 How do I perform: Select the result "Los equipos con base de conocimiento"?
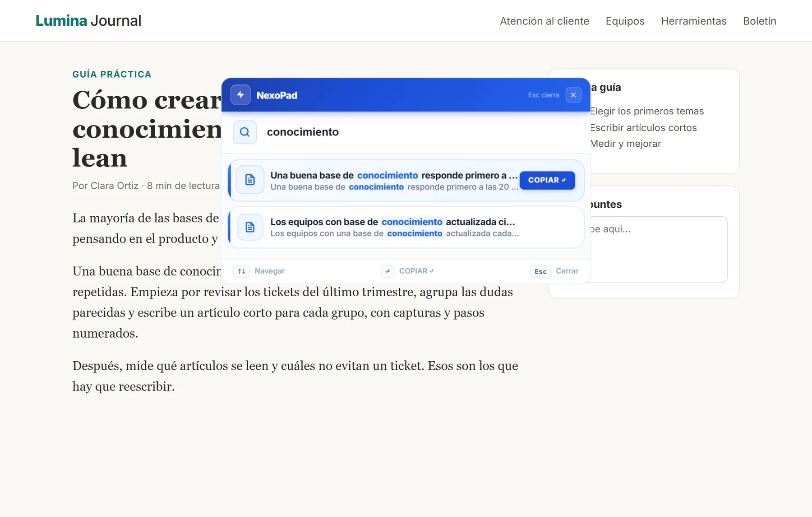pyautogui.click(x=406, y=227)
